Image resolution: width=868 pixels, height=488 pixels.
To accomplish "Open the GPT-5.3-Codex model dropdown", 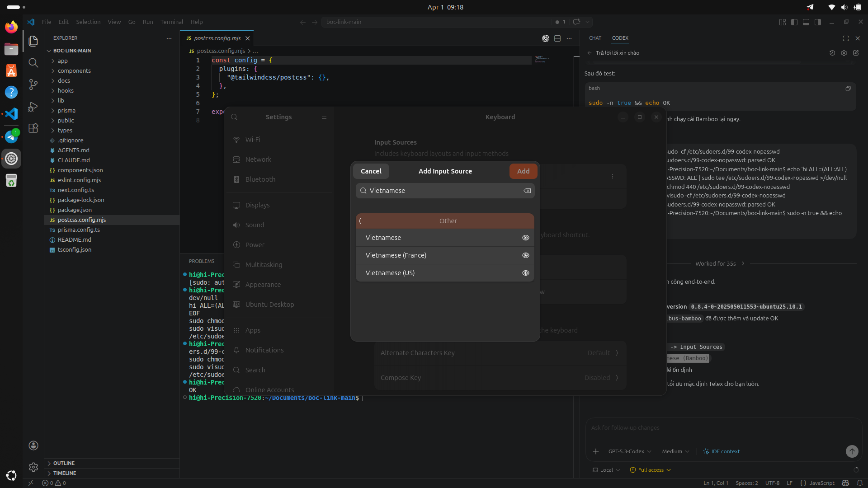I will [629, 451].
